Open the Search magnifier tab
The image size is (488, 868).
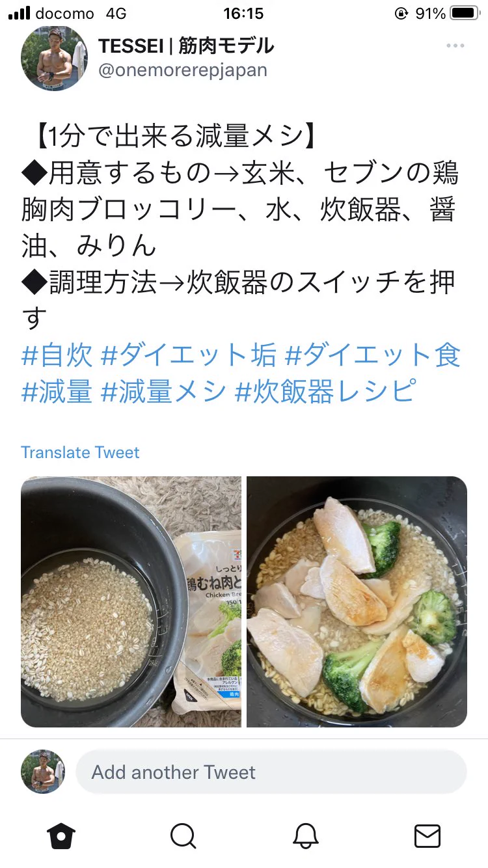point(183,836)
